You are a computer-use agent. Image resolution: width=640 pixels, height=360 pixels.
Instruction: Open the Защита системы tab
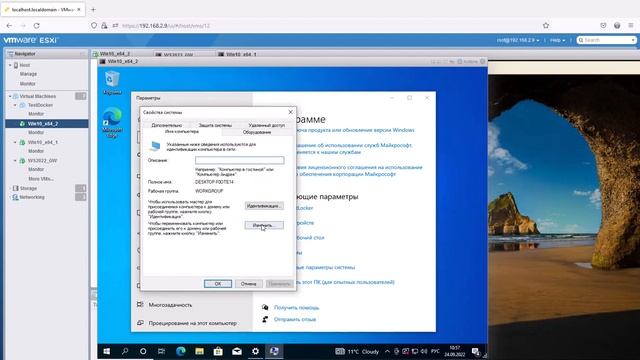pos(215,125)
